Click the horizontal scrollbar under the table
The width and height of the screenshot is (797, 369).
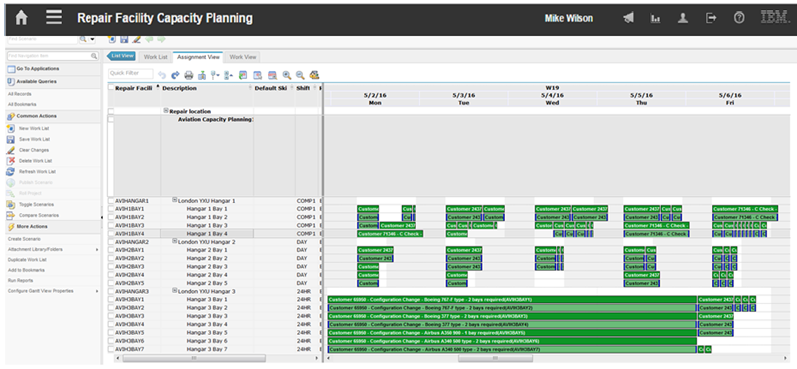coord(193,358)
